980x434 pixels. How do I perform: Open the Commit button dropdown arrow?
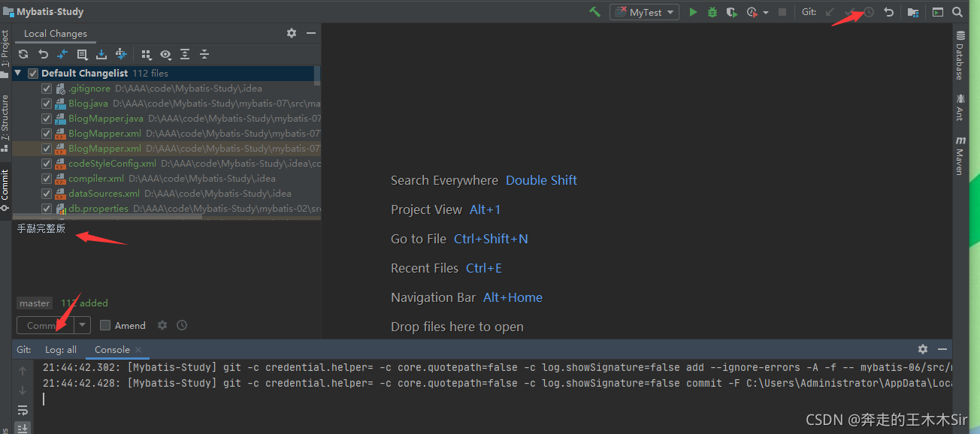tap(82, 325)
